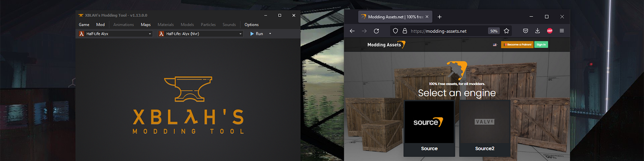Screen dimensions: 644x161
Task: Open the Firefox hamburger menu
Action: tap(562, 31)
